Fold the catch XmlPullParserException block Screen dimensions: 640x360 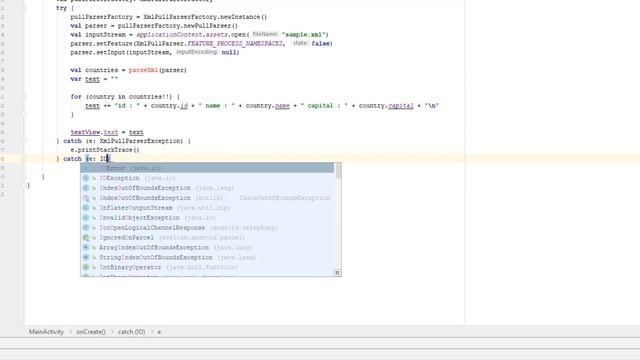click(24, 141)
